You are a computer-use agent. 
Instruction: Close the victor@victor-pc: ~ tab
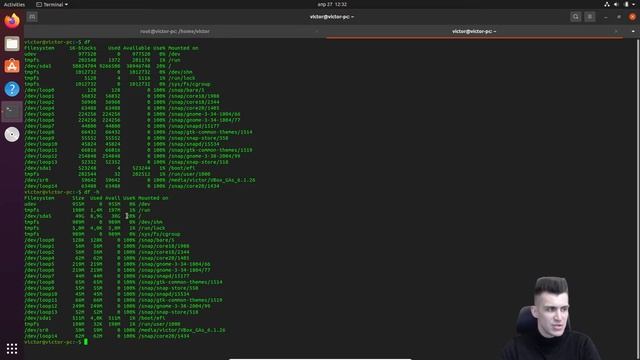click(616, 31)
